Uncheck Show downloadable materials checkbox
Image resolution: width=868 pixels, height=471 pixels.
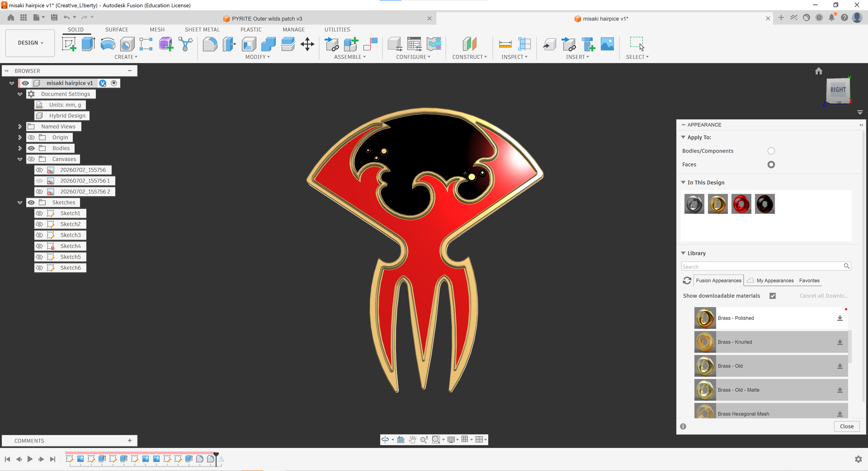[x=773, y=296]
